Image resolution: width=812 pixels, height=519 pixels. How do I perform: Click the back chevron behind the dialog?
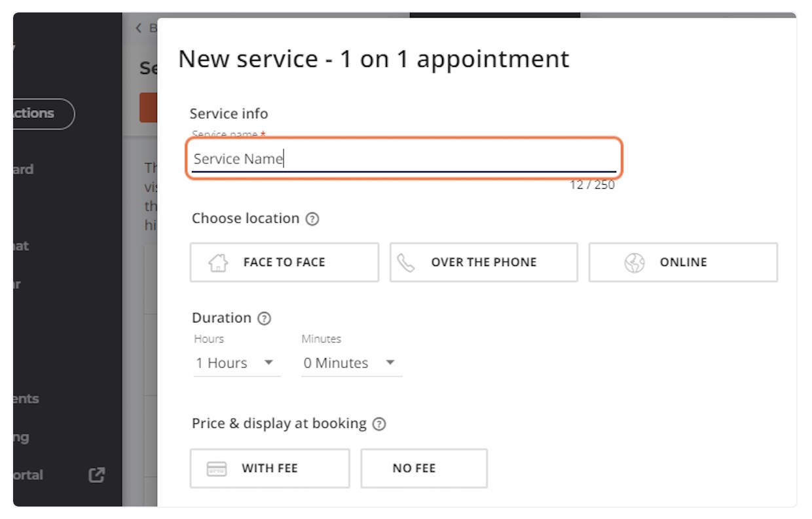click(x=138, y=28)
